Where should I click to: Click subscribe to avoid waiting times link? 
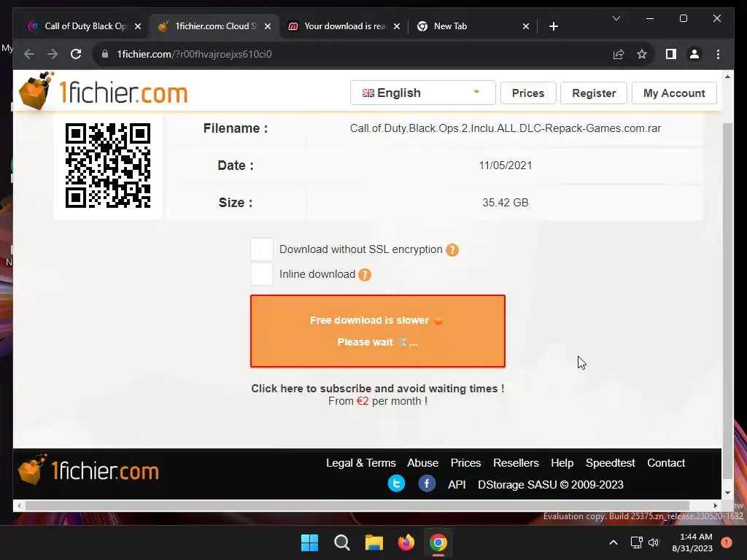(377, 389)
